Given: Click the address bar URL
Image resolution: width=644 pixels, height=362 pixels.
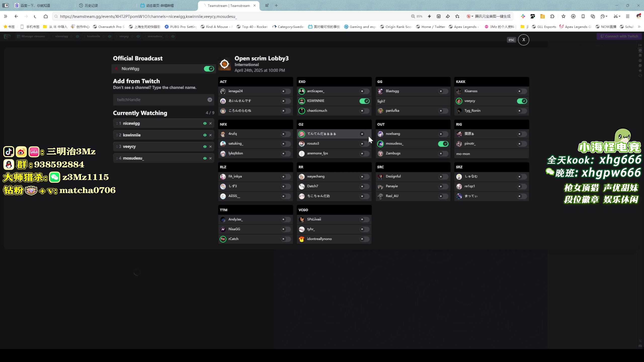Looking at the screenshot, I should [x=148, y=16].
